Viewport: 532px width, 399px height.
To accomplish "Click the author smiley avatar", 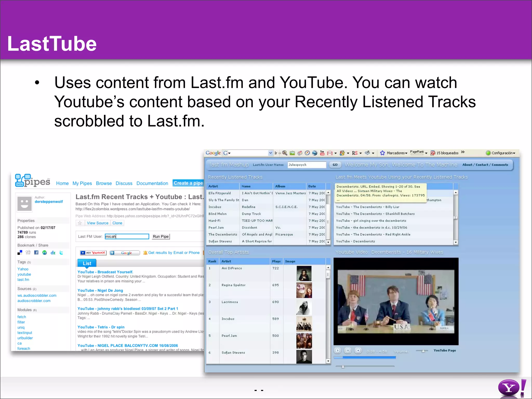I will 24,203.
